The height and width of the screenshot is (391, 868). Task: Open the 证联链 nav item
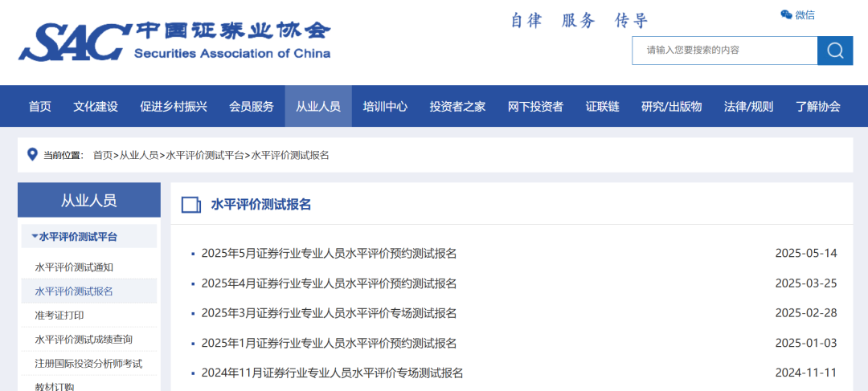coord(602,107)
